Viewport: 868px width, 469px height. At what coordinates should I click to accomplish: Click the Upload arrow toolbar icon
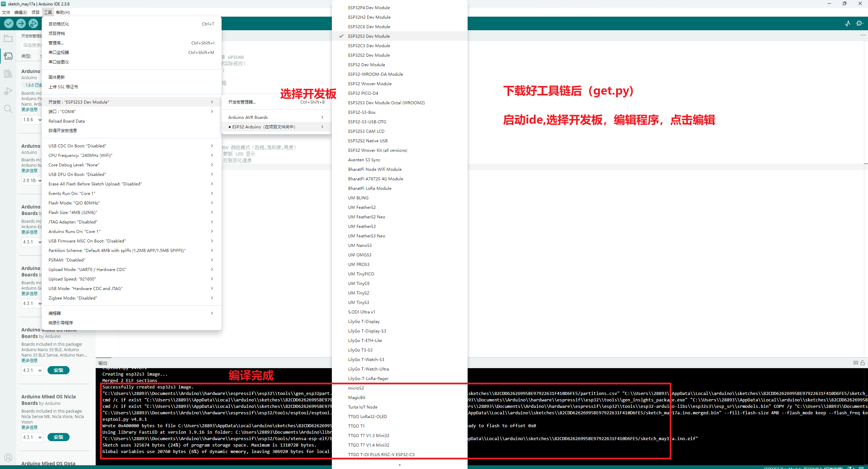[21, 23]
